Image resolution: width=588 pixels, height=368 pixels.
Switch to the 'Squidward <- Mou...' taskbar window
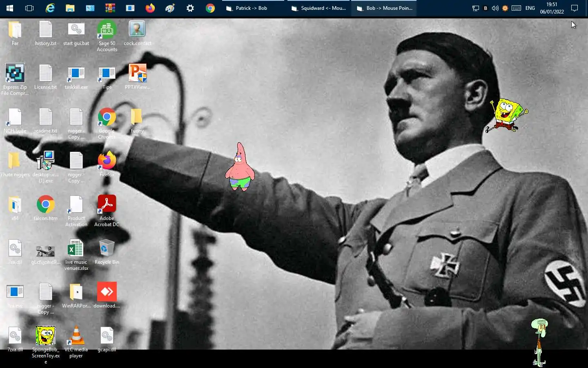(319, 8)
